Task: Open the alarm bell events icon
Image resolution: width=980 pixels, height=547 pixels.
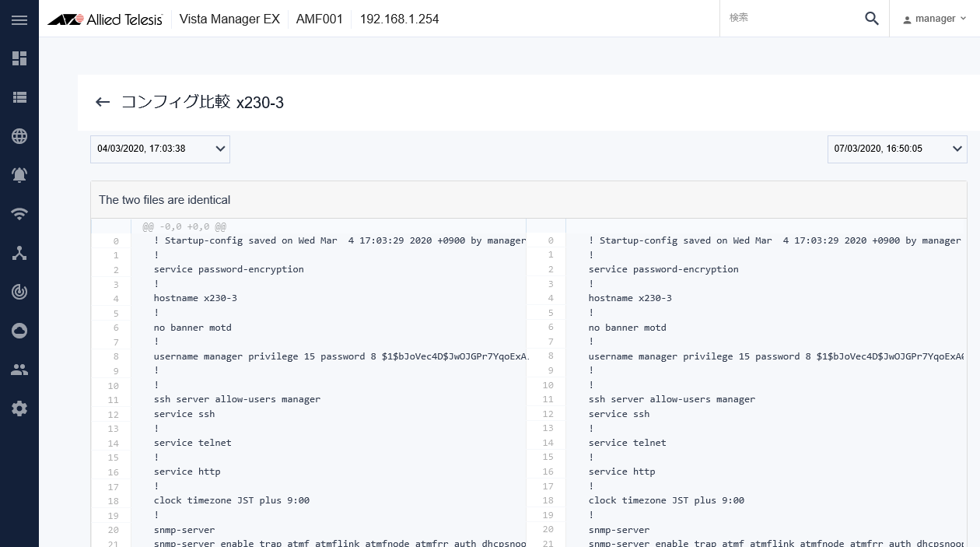Action: tap(19, 175)
